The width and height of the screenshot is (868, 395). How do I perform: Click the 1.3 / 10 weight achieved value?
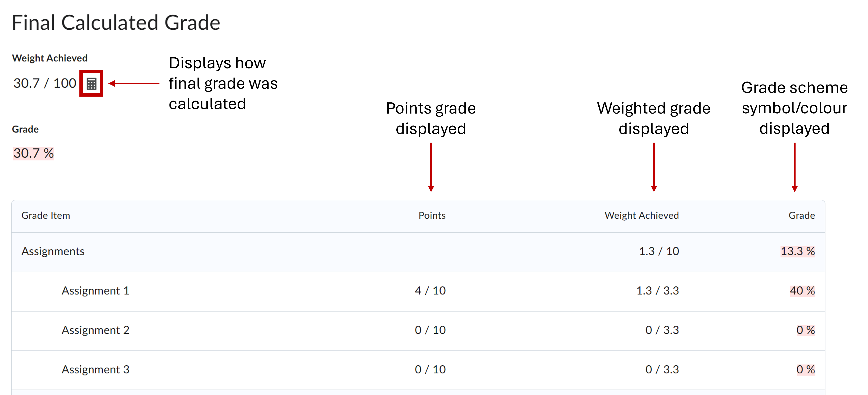(x=659, y=251)
